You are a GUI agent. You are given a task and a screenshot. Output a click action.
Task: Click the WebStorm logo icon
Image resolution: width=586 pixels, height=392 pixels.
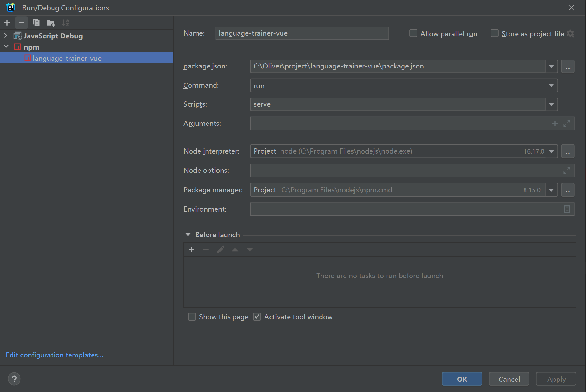click(11, 7)
